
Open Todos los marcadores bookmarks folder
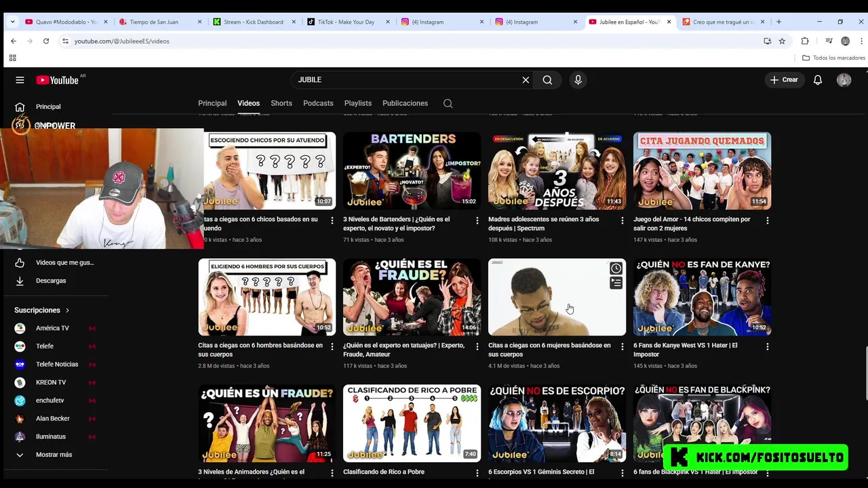tap(833, 58)
